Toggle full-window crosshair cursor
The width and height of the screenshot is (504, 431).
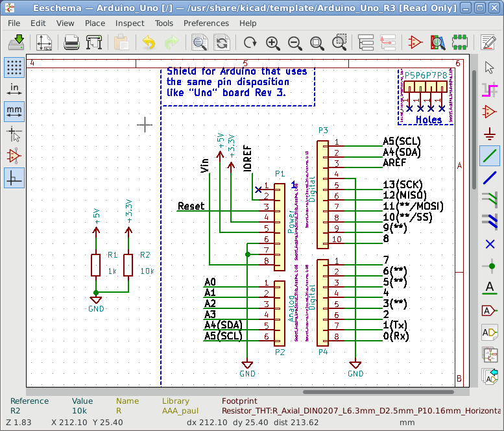14,134
